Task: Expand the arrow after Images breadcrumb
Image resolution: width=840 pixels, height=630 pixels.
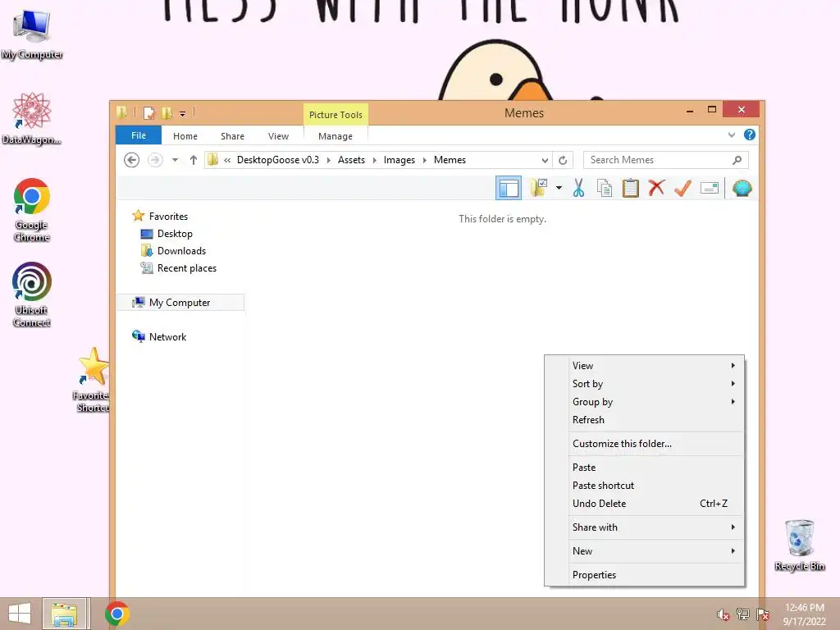Action: 424,160
